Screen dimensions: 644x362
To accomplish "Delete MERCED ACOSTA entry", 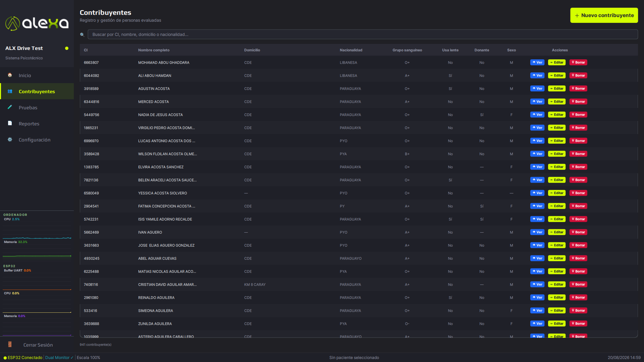I will point(578,102).
